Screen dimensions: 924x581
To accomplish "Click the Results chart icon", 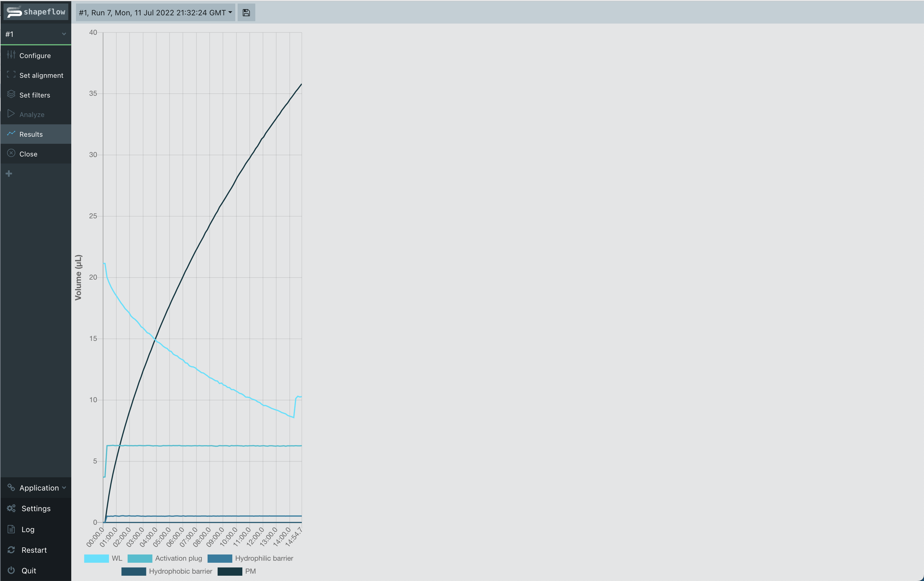I will click(x=11, y=134).
